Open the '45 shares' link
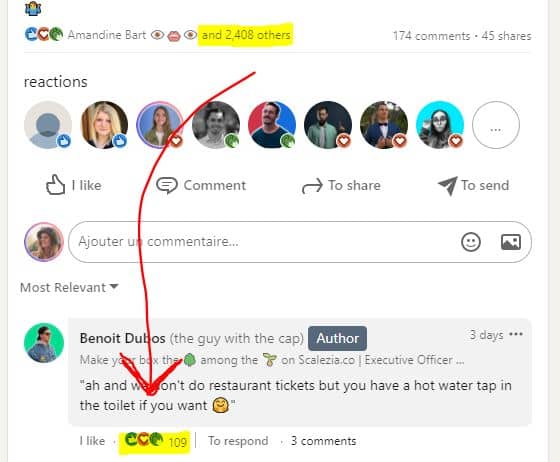560x462 pixels. [506, 36]
